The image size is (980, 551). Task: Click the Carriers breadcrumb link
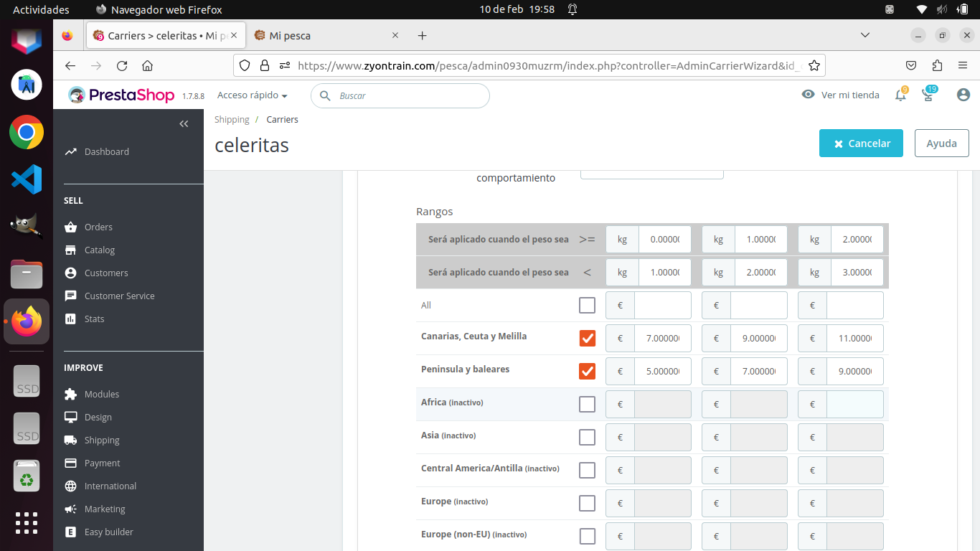pyautogui.click(x=282, y=120)
